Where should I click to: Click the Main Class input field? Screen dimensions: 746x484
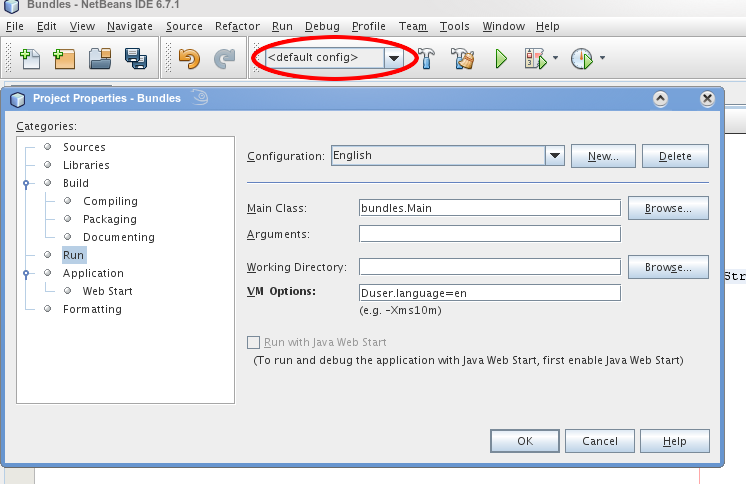point(490,208)
